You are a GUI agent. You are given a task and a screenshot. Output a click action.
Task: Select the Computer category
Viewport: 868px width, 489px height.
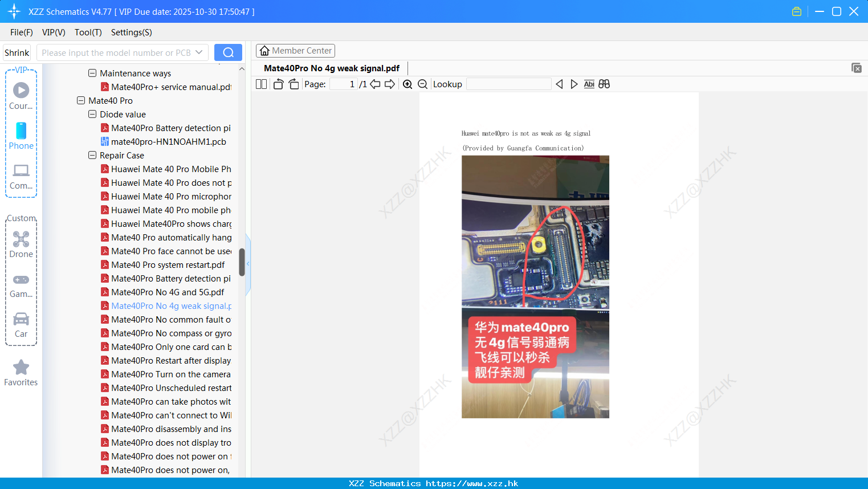21,176
